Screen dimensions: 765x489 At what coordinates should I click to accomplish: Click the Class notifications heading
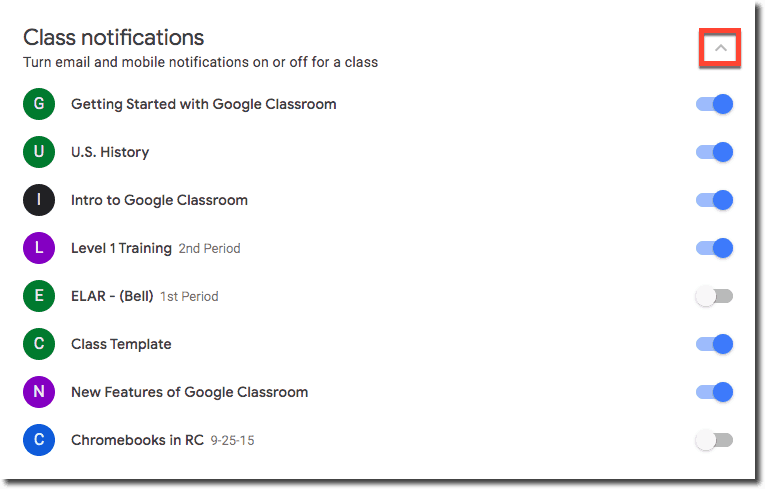pyautogui.click(x=114, y=38)
